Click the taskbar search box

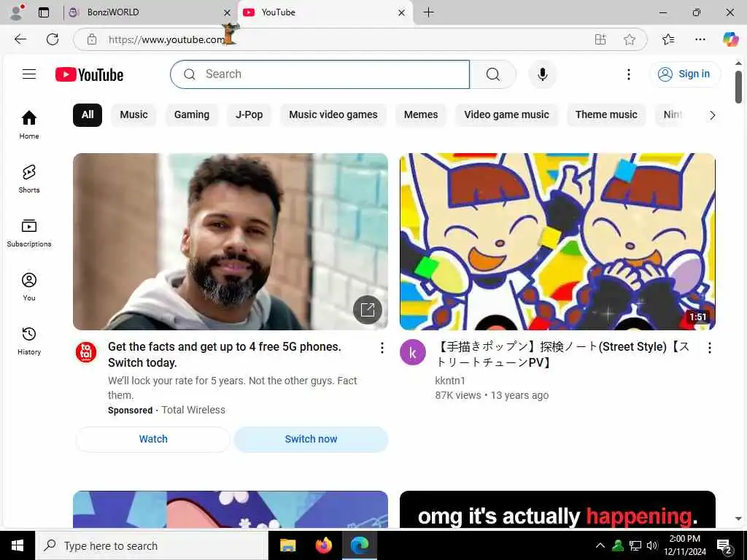pyautogui.click(x=152, y=545)
